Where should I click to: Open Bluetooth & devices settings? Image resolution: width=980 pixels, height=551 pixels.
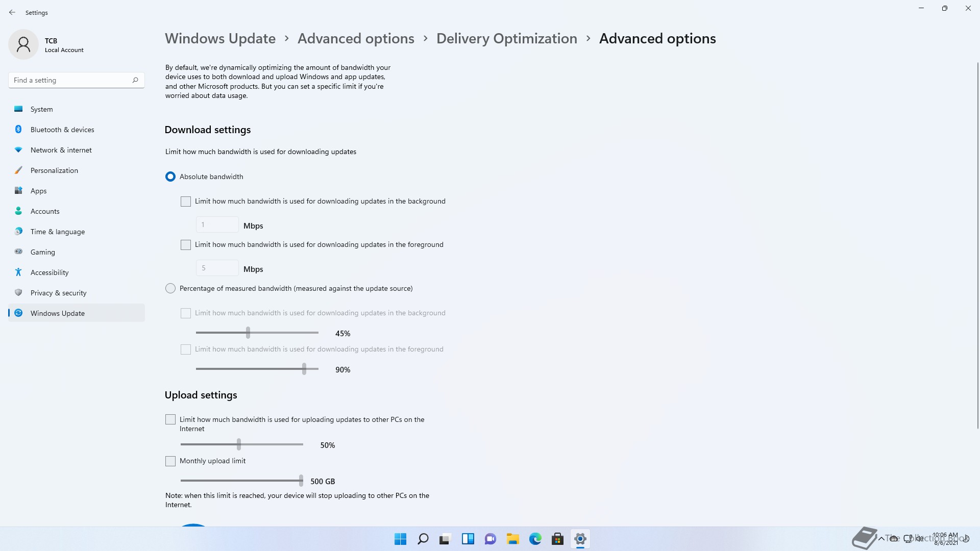[77, 130]
